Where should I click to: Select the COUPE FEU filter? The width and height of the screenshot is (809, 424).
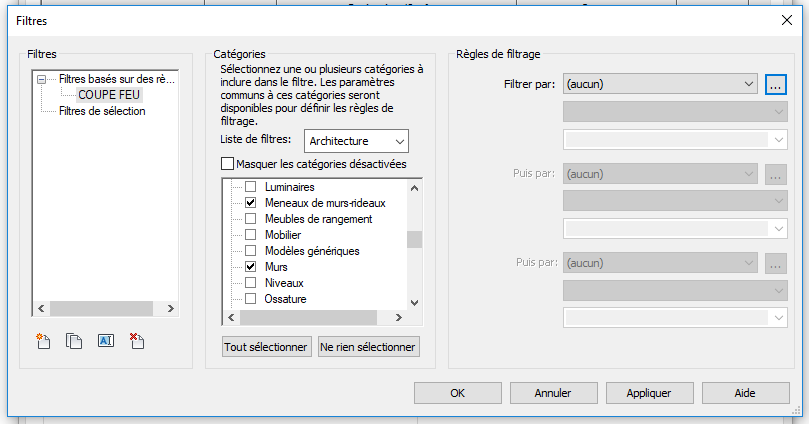tap(109, 94)
